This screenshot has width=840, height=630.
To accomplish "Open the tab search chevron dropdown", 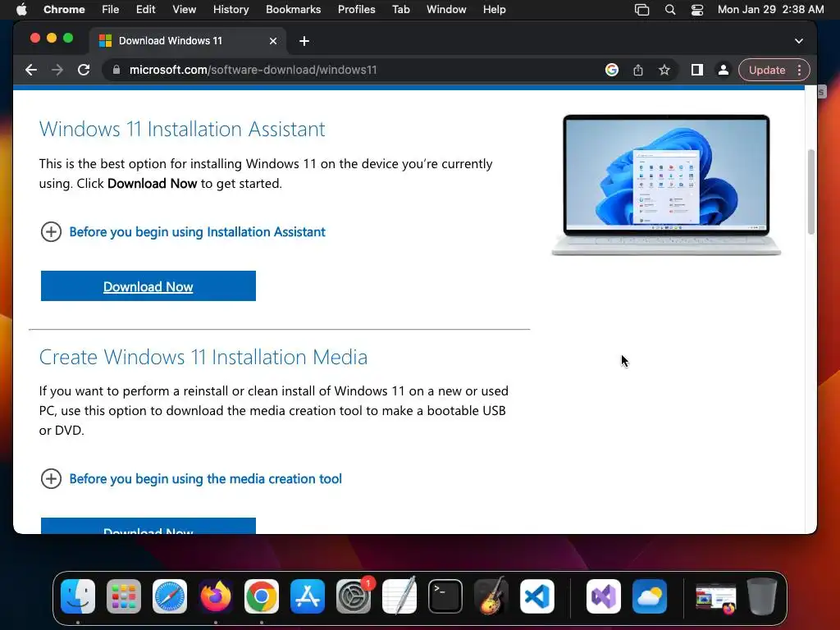I will pyautogui.click(x=799, y=41).
